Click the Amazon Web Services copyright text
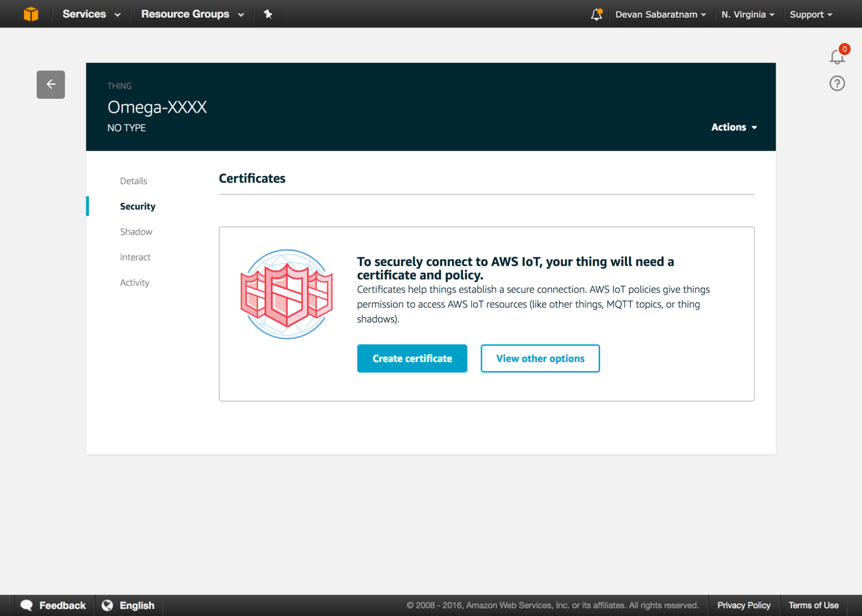Screen dimensions: 862x616 tap(552, 605)
